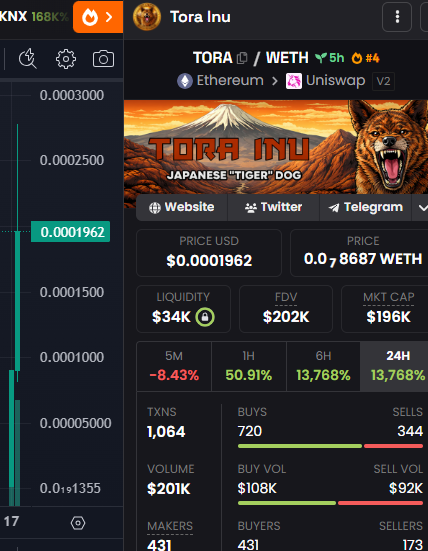Open the three-dot options menu

click(x=397, y=17)
